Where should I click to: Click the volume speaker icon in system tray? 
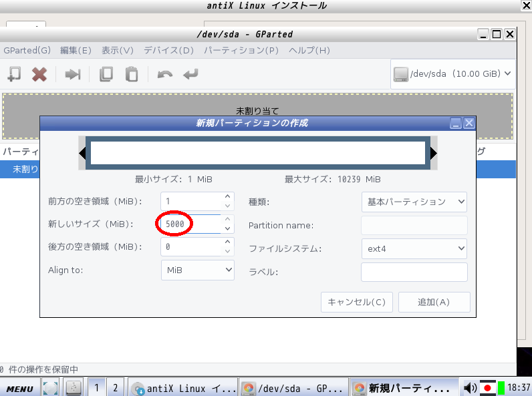point(471,387)
